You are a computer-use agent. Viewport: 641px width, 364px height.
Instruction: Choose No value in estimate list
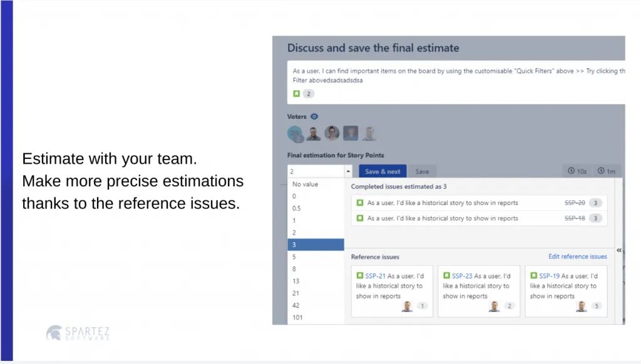(316, 185)
